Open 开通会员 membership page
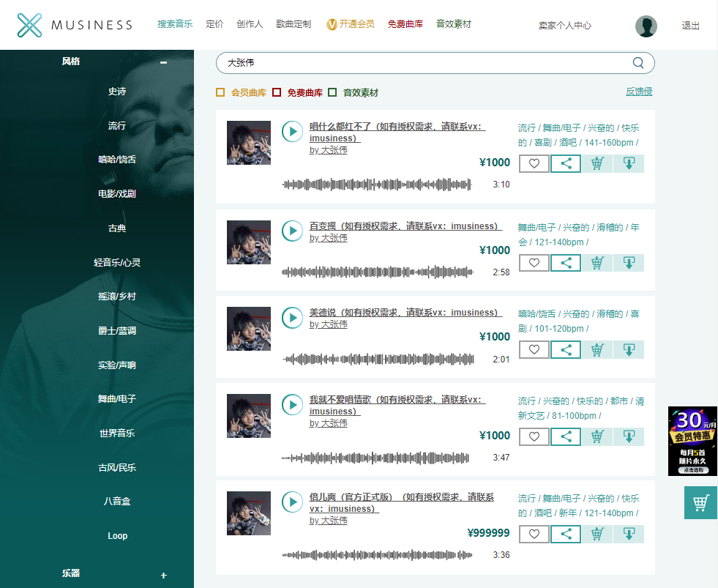718x588 pixels. pos(351,24)
